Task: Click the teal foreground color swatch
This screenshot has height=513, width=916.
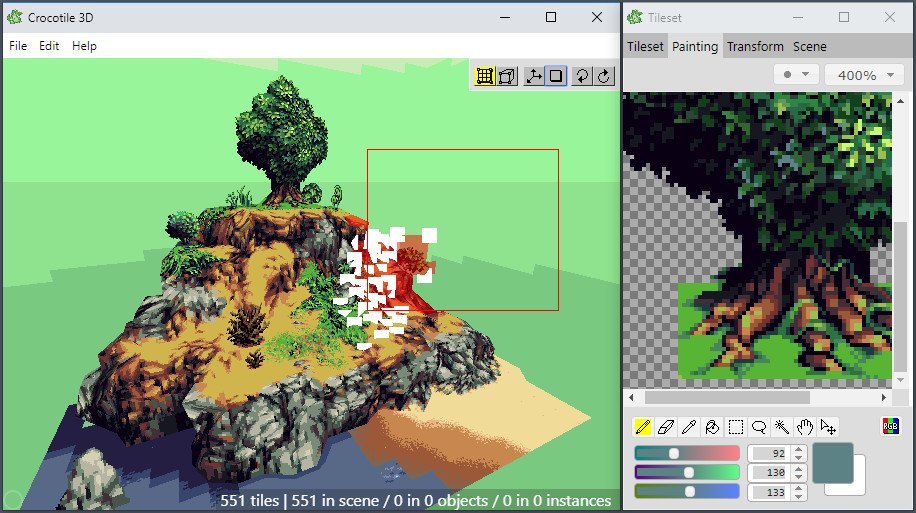Action: 832,463
